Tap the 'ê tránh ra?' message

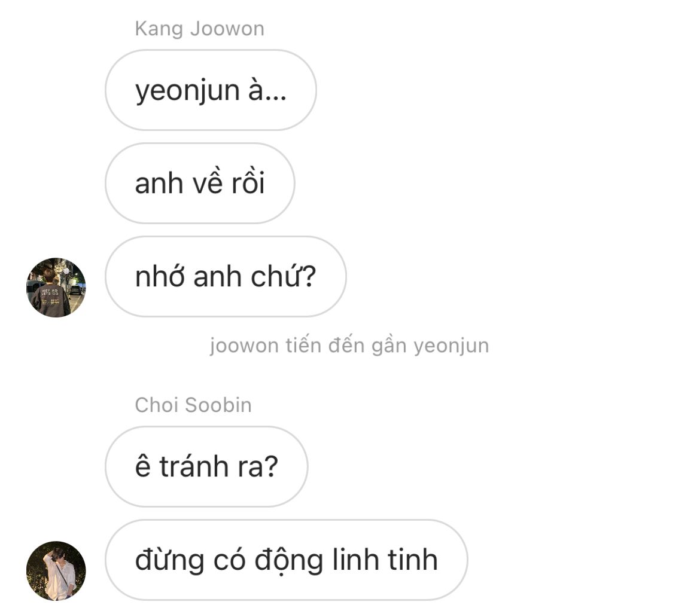pyautogui.click(x=206, y=467)
